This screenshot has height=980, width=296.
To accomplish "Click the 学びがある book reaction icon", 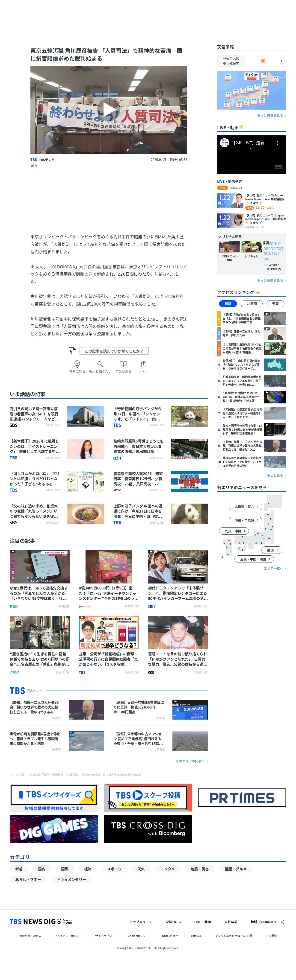I will (123, 364).
